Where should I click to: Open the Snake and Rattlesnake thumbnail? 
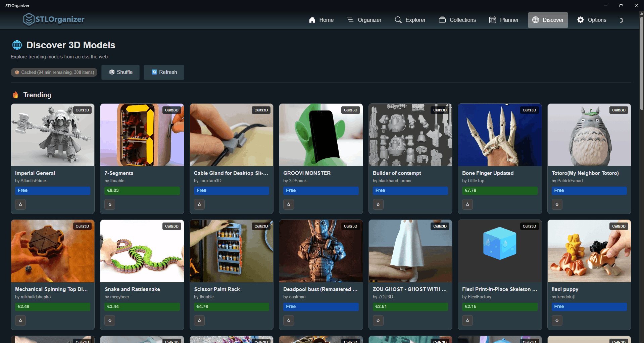(x=142, y=251)
